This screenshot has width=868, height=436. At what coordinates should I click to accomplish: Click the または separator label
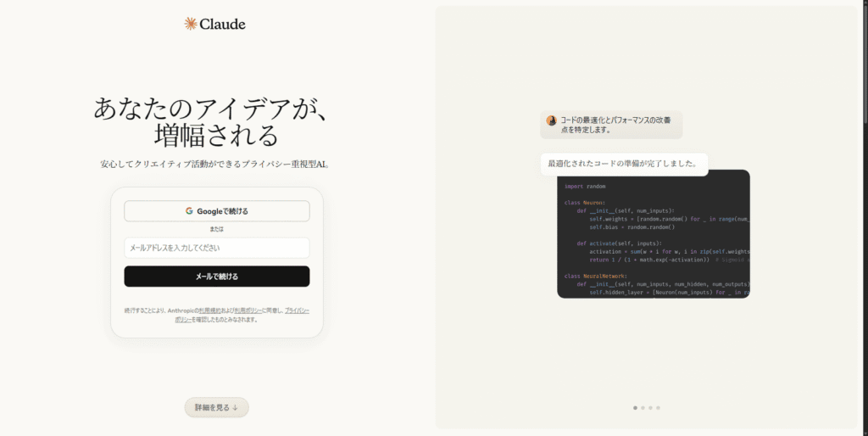[216, 229]
